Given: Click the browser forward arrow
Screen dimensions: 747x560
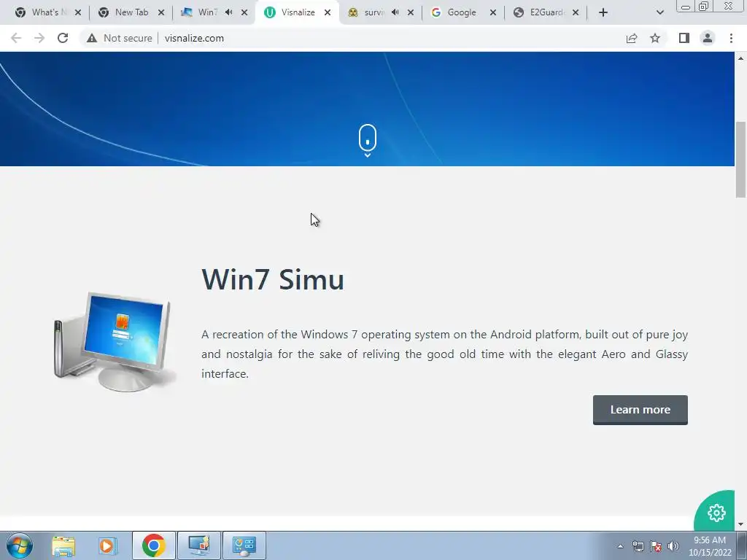Looking at the screenshot, I should [x=39, y=38].
